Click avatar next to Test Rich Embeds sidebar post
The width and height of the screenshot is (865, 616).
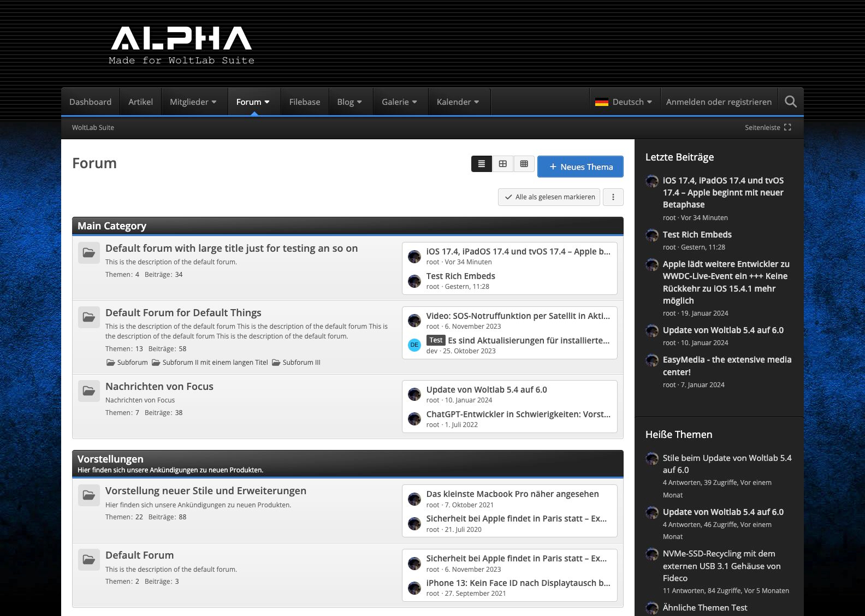click(652, 235)
